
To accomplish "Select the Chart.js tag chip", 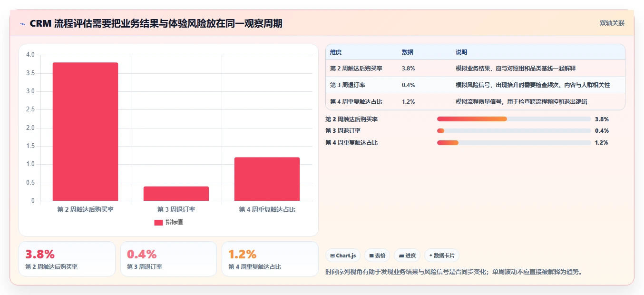I will tap(343, 256).
